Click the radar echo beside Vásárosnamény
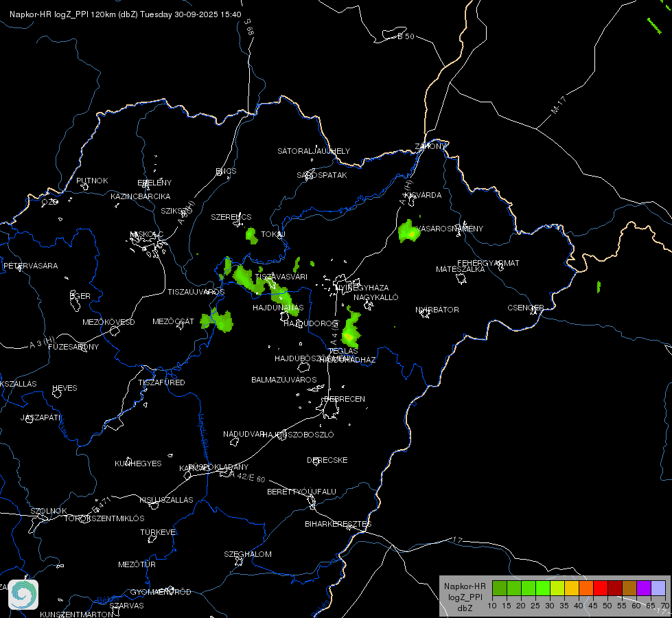This screenshot has width=672, height=618. [408, 231]
